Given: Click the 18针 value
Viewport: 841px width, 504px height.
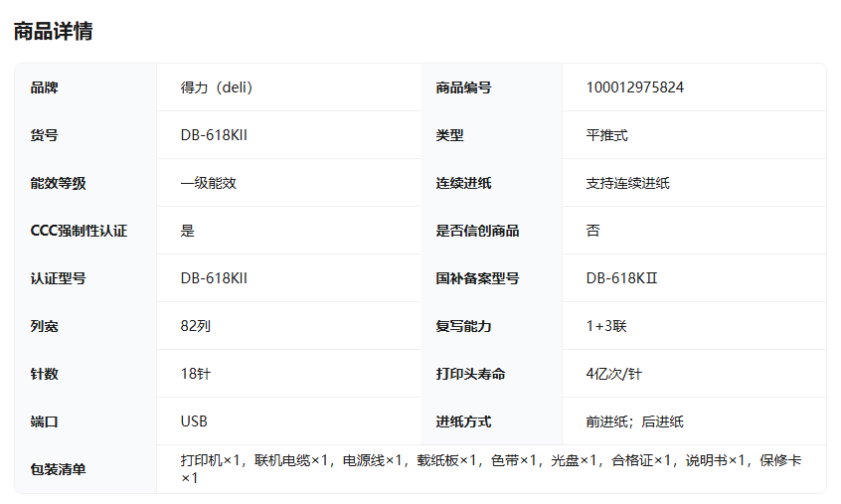Looking at the screenshot, I should (x=195, y=374).
